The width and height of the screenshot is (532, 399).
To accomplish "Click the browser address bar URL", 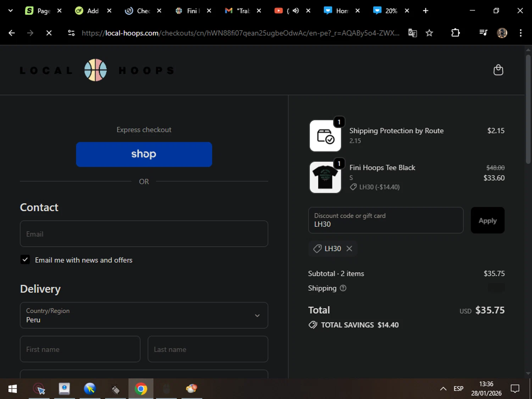I will click(x=240, y=33).
